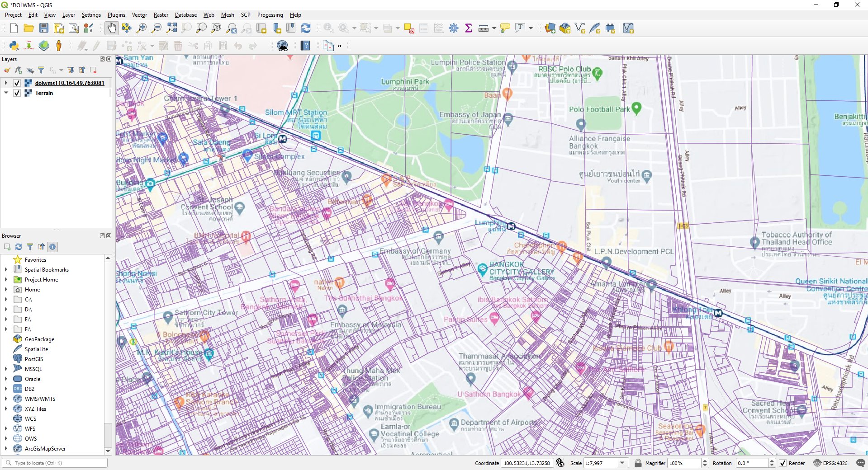Open the Data Source Manager icon
The width and height of the screenshot is (868, 470).
tap(550, 28)
